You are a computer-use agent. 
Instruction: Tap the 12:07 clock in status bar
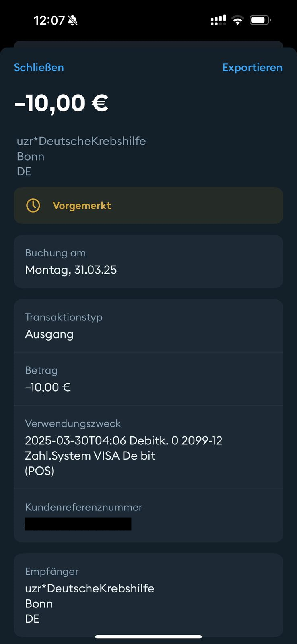point(49,20)
